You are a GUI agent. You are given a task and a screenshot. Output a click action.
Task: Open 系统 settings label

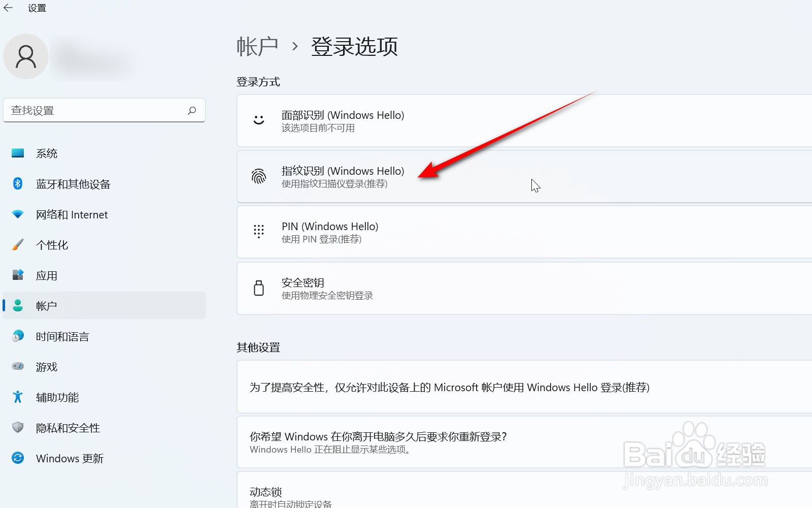tap(47, 153)
